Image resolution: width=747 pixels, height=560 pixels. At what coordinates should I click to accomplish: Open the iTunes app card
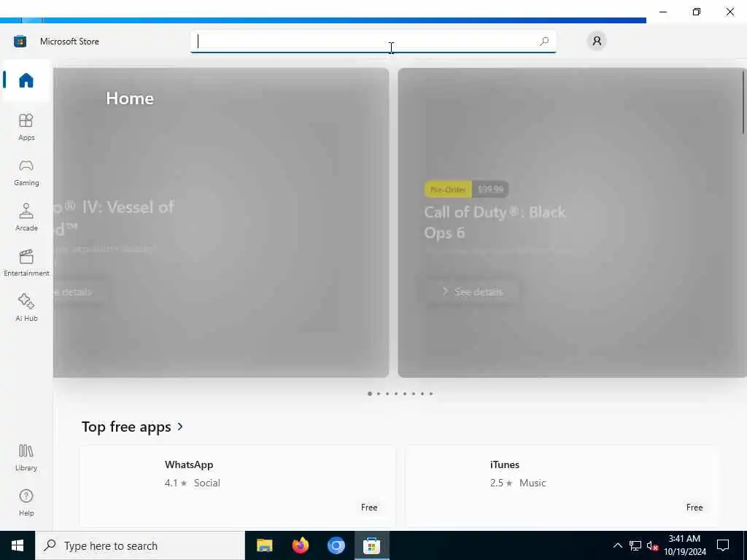click(x=562, y=486)
